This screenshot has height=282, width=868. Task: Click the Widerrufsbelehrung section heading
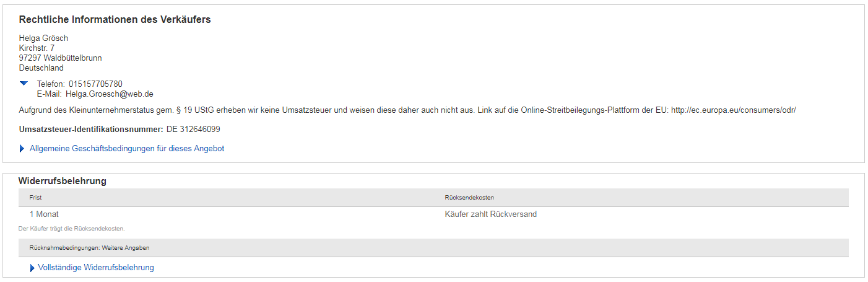coord(62,181)
